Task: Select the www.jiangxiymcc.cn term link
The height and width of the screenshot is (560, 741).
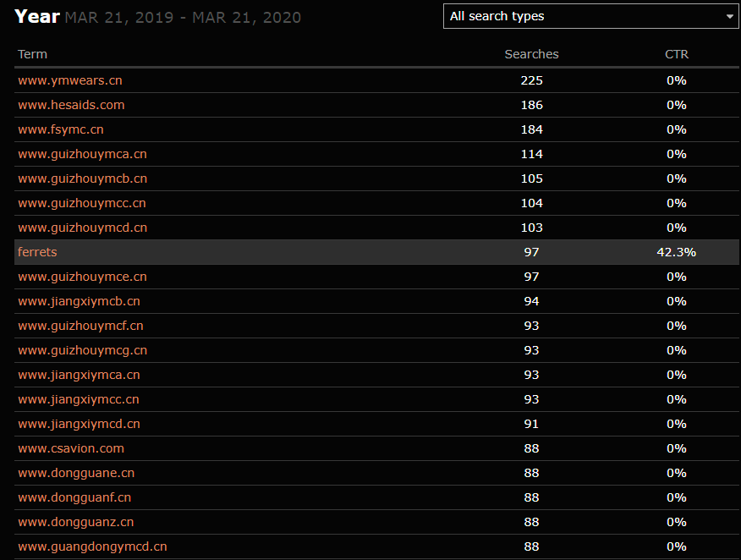Action: (x=79, y=399)
